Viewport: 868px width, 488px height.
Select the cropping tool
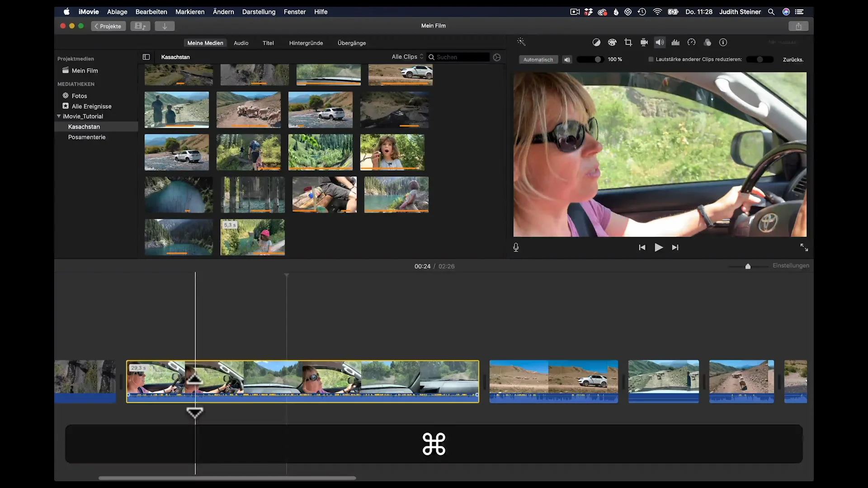pos(628,42)
